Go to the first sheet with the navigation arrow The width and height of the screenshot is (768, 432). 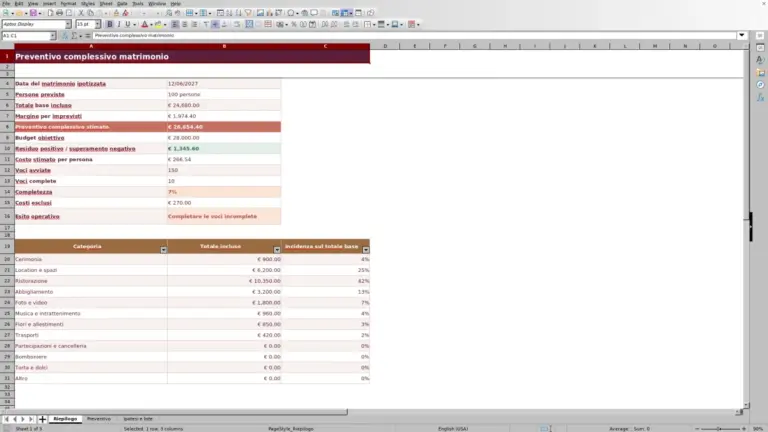click(x=6, y=419)
